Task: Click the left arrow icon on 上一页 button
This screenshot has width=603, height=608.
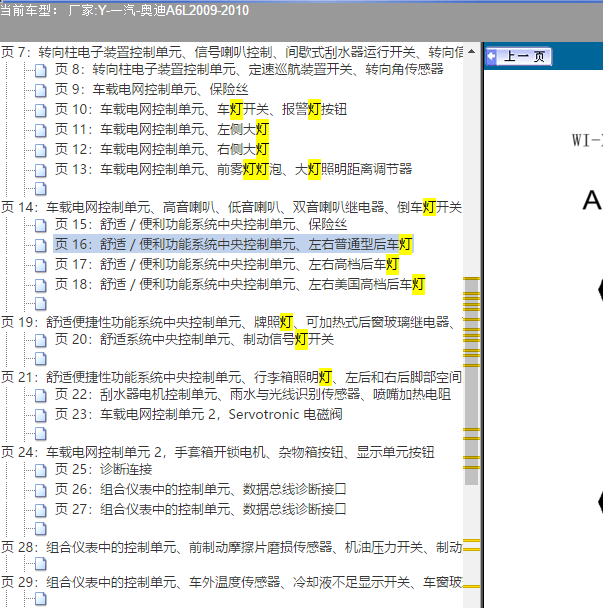Action: point(491,57)
